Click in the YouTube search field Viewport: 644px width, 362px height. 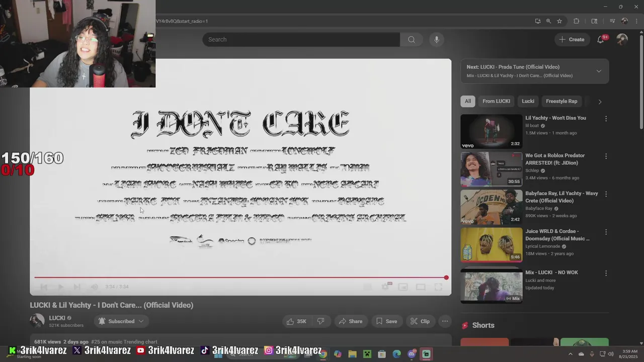[301, 40]
